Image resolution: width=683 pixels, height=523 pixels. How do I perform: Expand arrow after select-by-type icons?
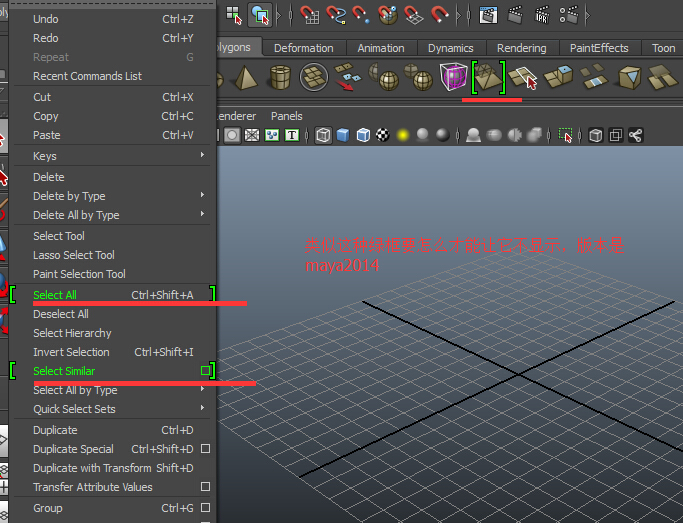coord(279,15)
